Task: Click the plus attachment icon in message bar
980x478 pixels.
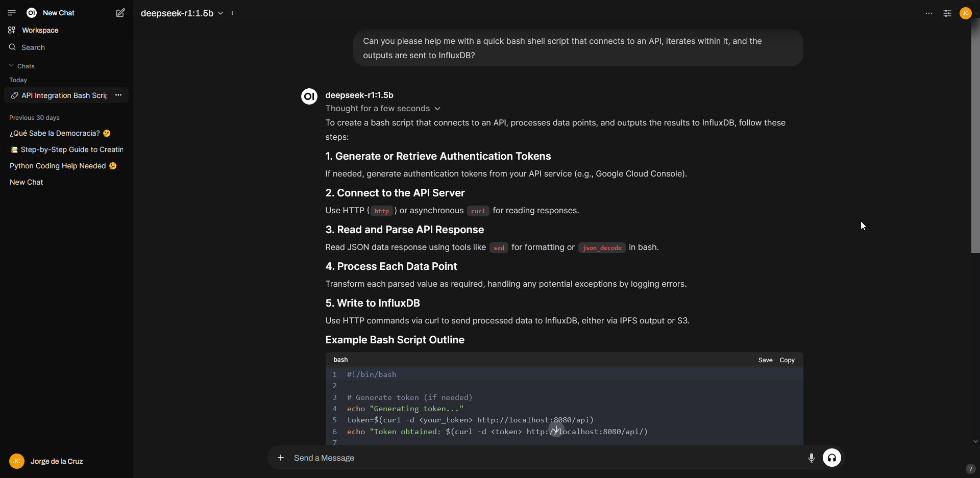Action: [280, 458]
